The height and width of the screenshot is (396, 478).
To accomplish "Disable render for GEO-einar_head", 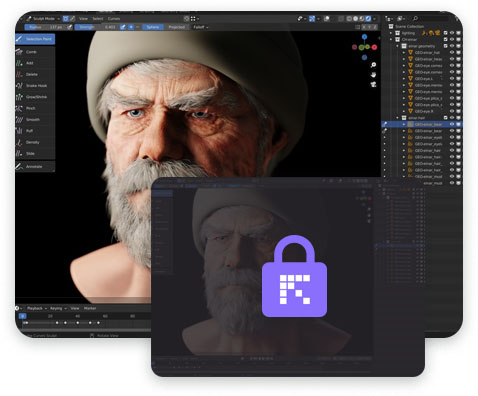I will (459, 59).
